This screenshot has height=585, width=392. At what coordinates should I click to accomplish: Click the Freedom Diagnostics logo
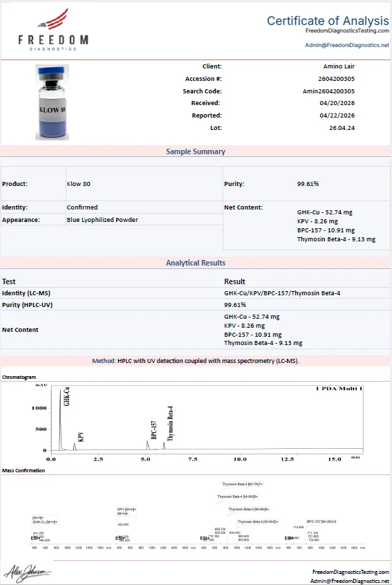click(x=53, y=29)
